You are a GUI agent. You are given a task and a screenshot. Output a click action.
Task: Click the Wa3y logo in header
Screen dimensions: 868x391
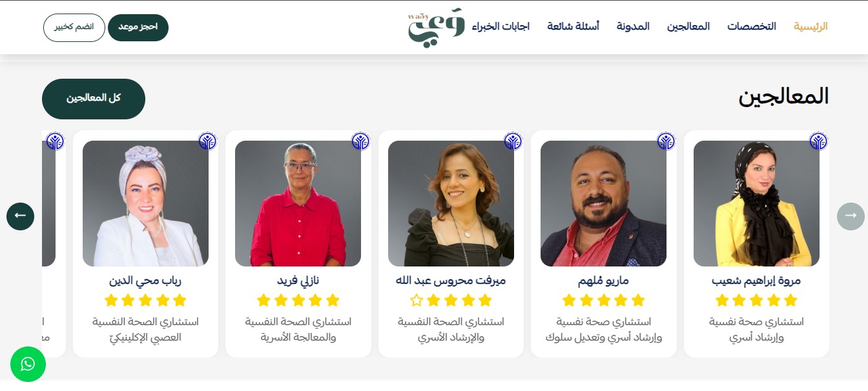click(x=437, y=27)
